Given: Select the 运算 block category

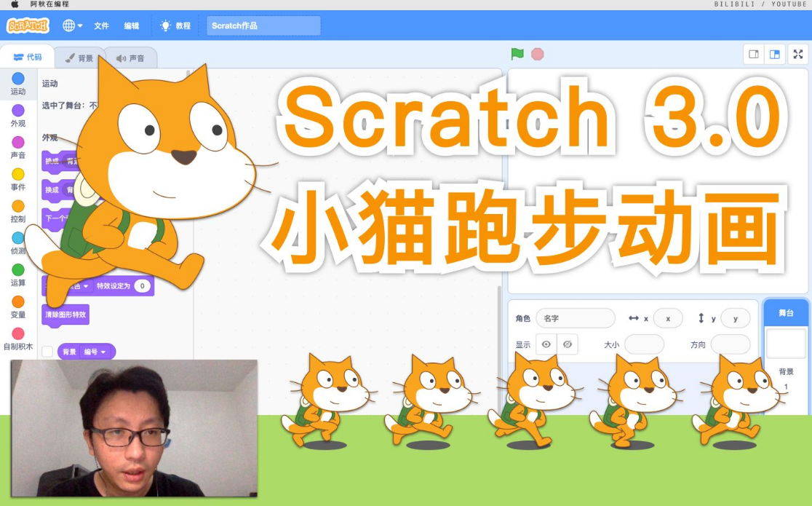Looking at the screenshot, I should [18, 275].
